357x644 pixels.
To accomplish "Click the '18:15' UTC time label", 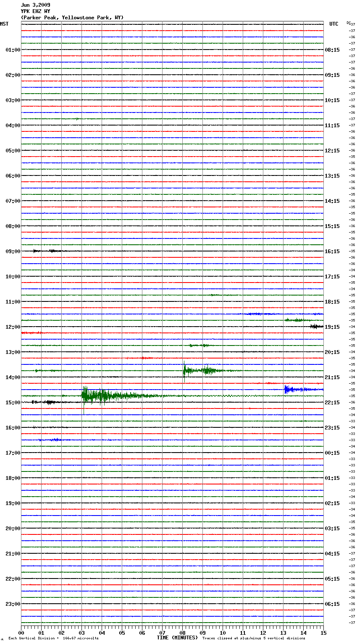I will pos(332,302).
